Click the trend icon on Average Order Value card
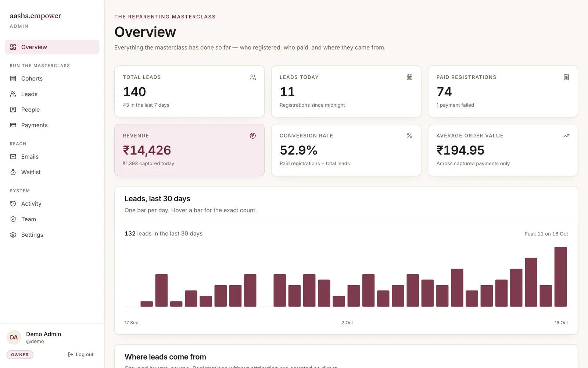 pos(566,136)
